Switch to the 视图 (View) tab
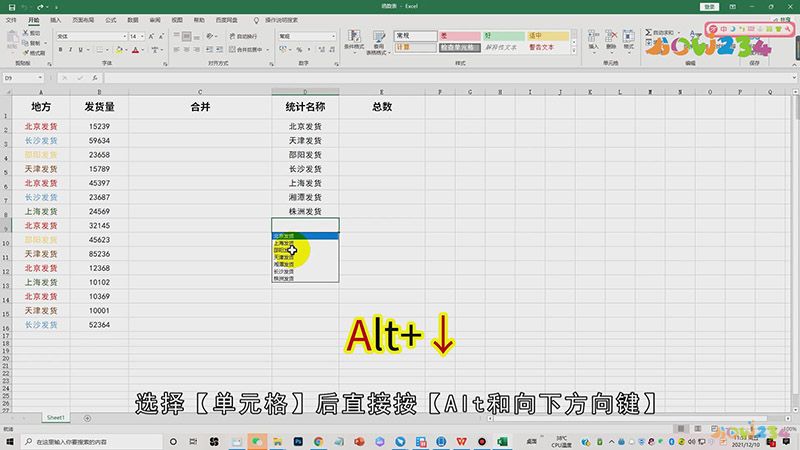Screen dimensions: 800x450 pyautogui.click(x=177, y=20)
